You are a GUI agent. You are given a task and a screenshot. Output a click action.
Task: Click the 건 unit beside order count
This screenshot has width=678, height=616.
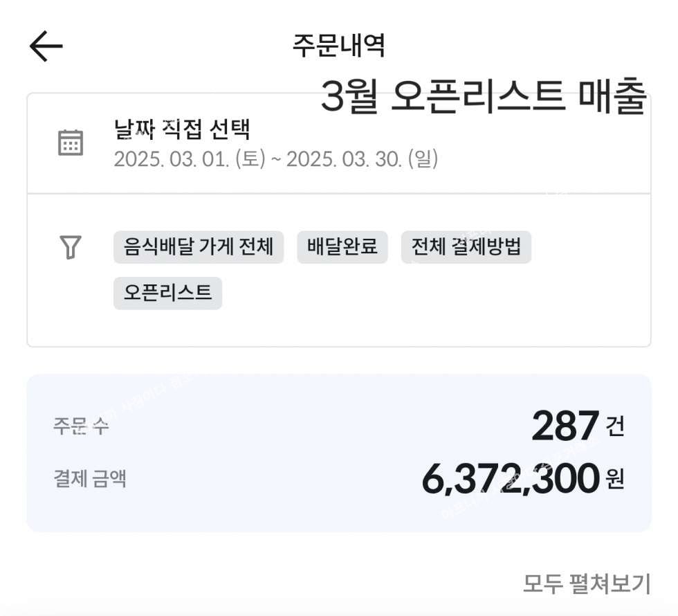point(615,426)
